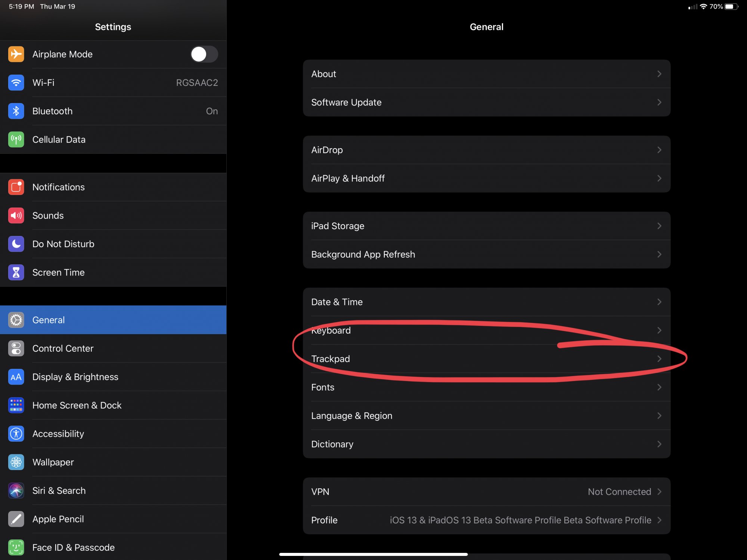Tap the Airplane Mode icon
Viewport: 747px width, 560px height.
coord(16,54)
